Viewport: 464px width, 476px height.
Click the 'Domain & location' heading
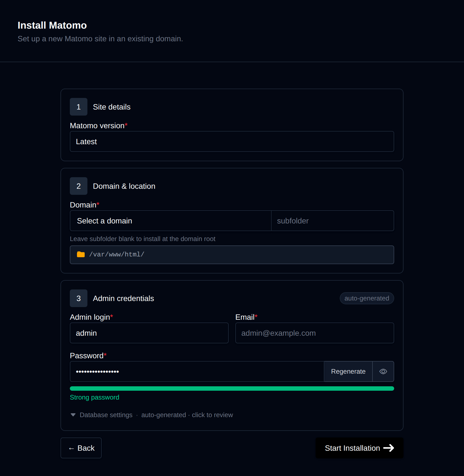point(124,186)
